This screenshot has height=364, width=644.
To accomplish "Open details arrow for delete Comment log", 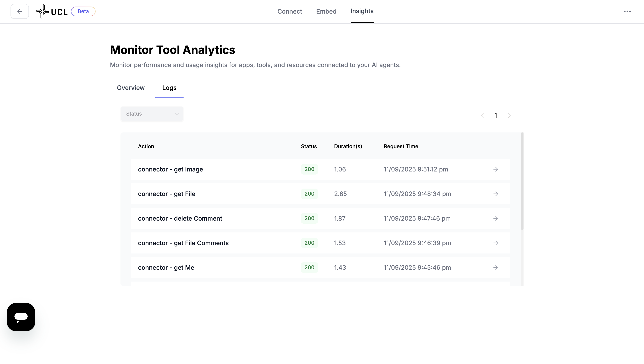I will coord(495,218).
